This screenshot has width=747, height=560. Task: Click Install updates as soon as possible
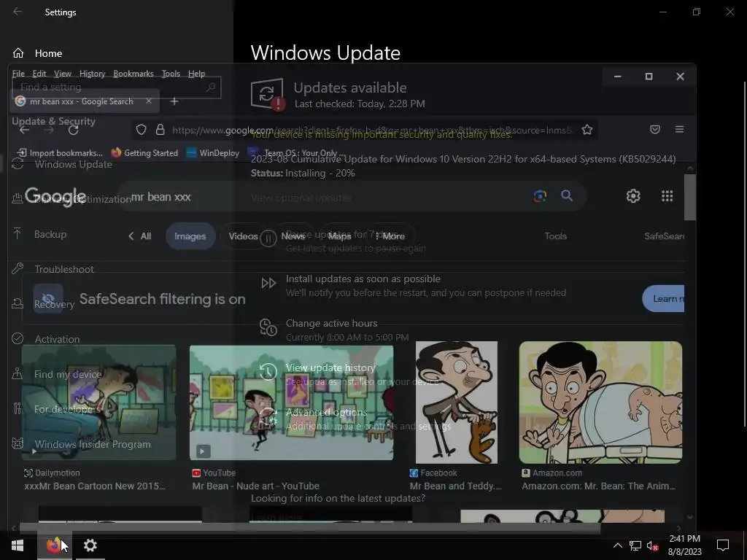(x=363, y=279)
